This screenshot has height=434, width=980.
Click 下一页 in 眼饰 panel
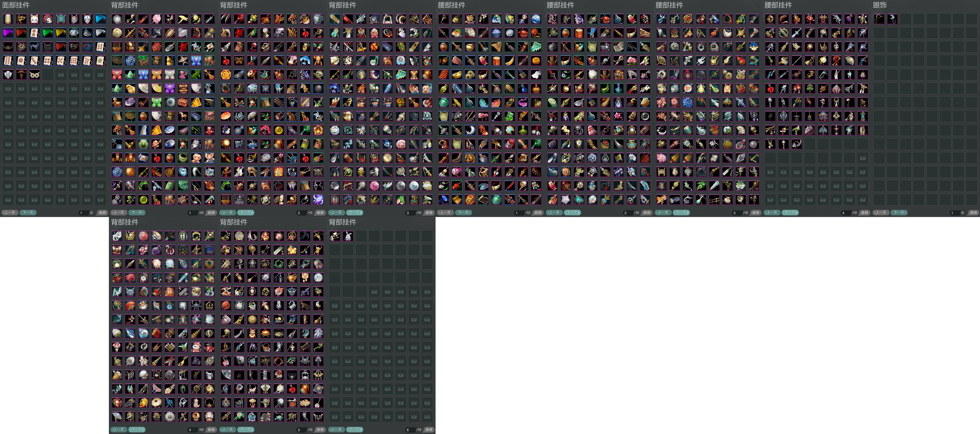pyautogui.click(x=899, y=213)
